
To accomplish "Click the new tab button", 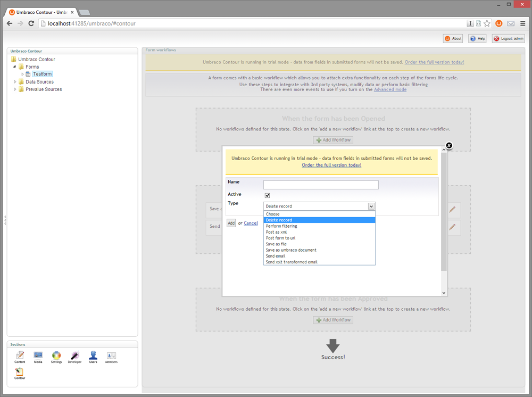I will 84,13.
